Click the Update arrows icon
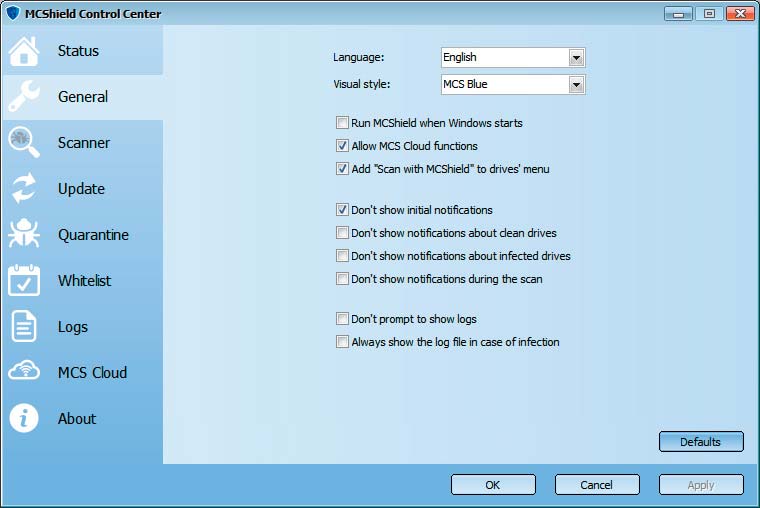This screenshot has height=508, width=760. click(x=23, y=188)
